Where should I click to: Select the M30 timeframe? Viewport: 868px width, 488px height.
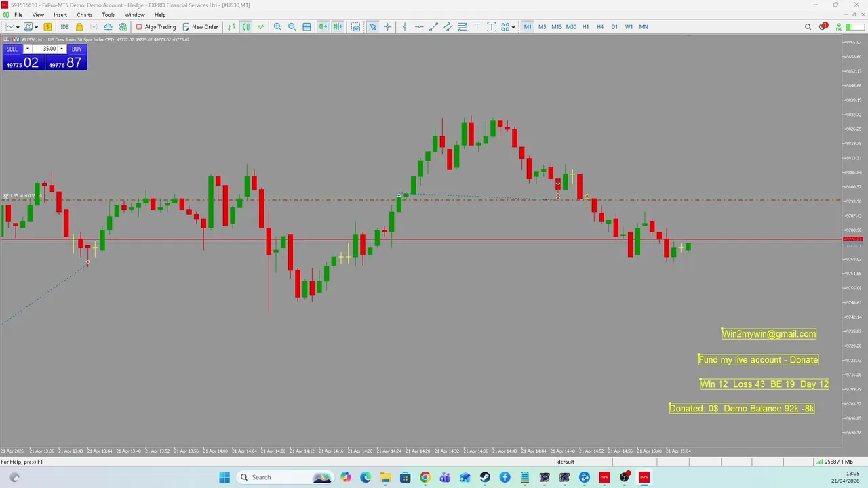tap(571, 27)
